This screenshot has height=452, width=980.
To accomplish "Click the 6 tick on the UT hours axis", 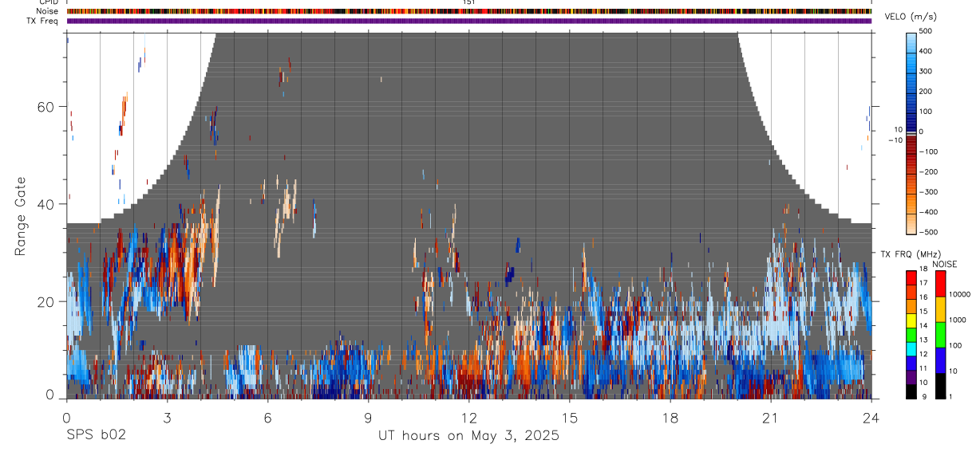I will tap(268, 417).
